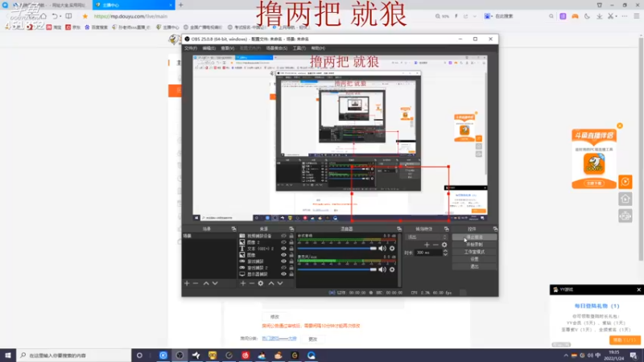Toggle visibility of Text (GDI+) 2 source
Screen dimensions: 644x362
[x=283, y=249]
